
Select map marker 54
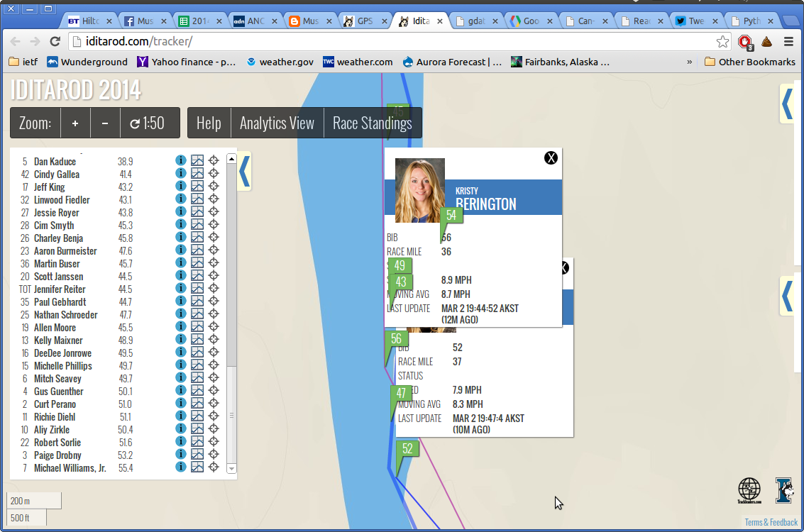pyautogui.click(x=451, y=215)
